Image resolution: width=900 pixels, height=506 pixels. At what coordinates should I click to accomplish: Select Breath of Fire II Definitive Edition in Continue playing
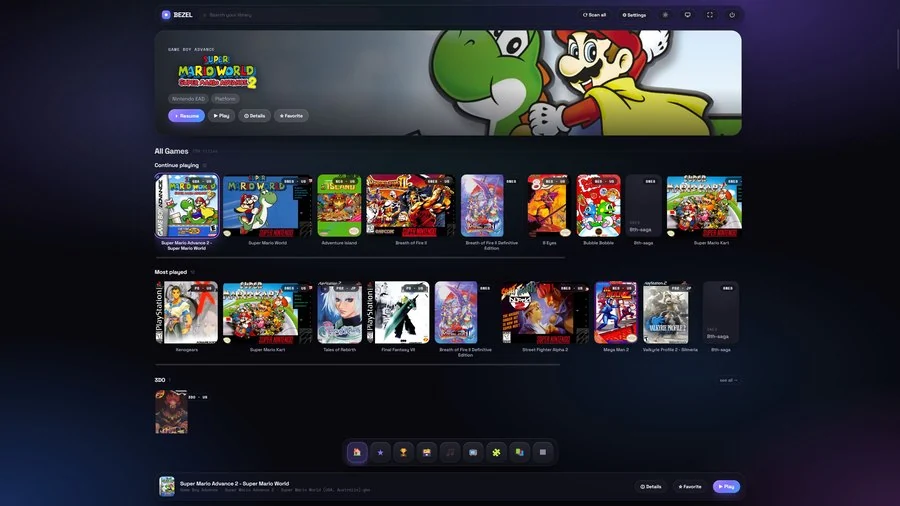(x=482, y=206)
